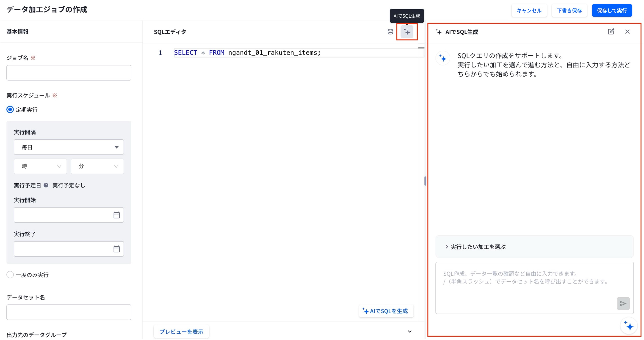This screenshot has width=644, height=340.
Task: Toggle the AI SQL generation sparkle icon
Action: click(407, 32)
